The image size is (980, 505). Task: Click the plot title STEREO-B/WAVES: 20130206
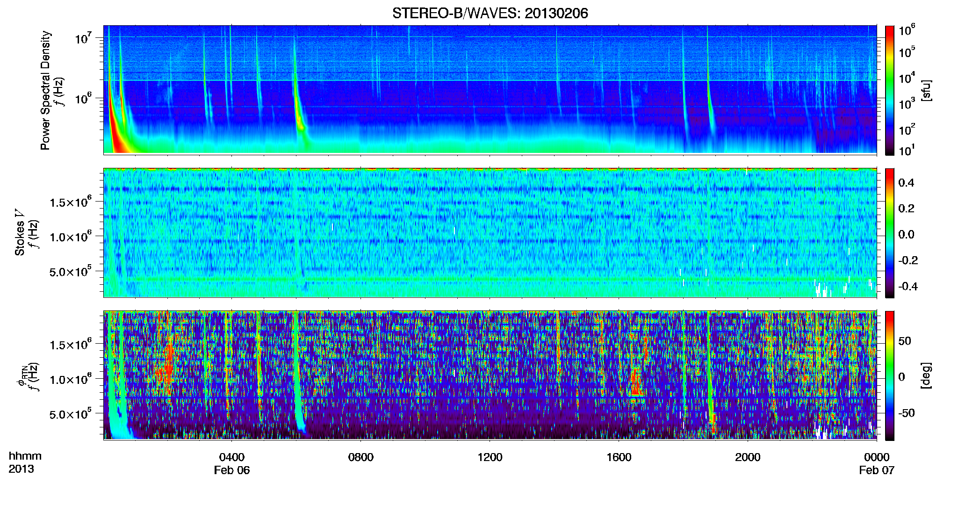pyautogui.click(x=490, y=13)
